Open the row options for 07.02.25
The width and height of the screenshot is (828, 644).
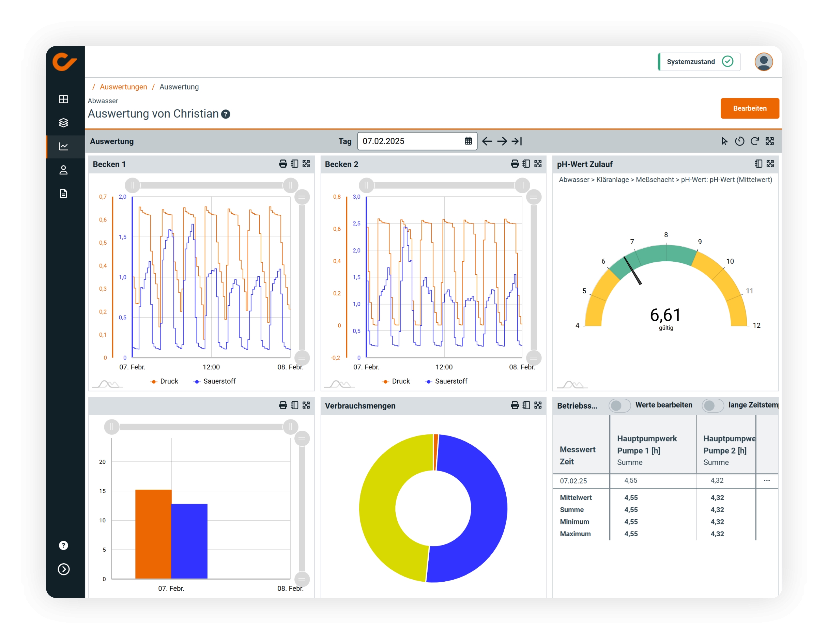click(x=767, y=480)
